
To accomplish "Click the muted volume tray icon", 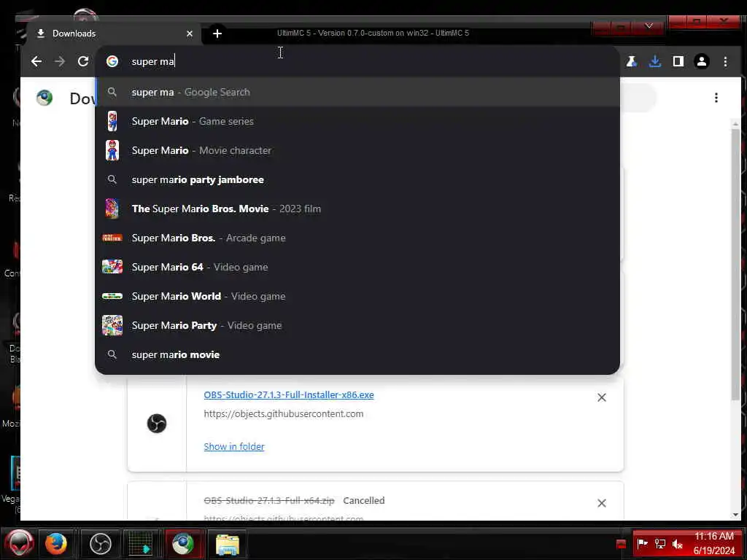I will (678, 543).
